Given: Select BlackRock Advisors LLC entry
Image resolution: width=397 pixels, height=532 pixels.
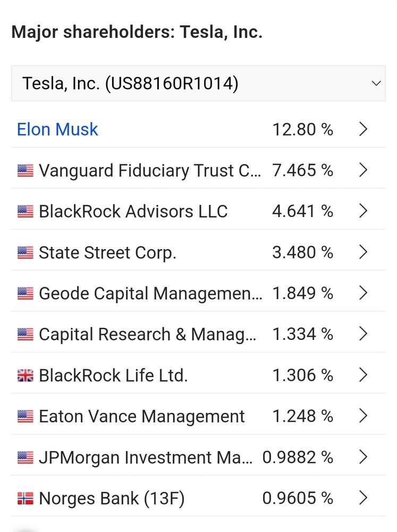Looking at the screenshot, I should click(x=133, y=211).
